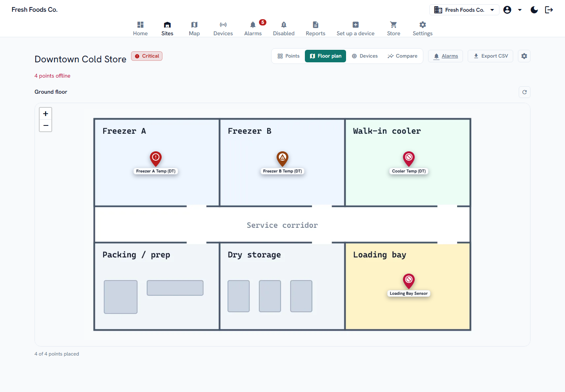The height and width of the screenshot is (392, 565).
Task: Open site settings gear button
Action: [524, 56]
